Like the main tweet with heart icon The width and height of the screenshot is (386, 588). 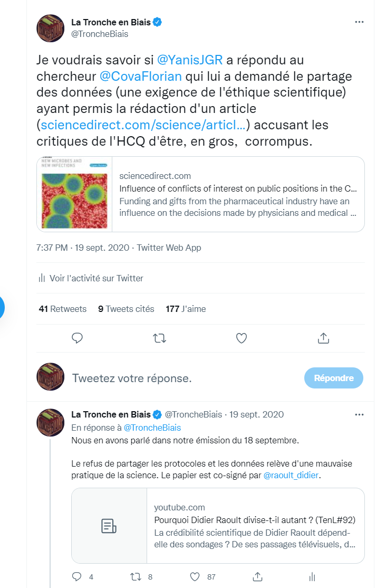tap(242, 338)
